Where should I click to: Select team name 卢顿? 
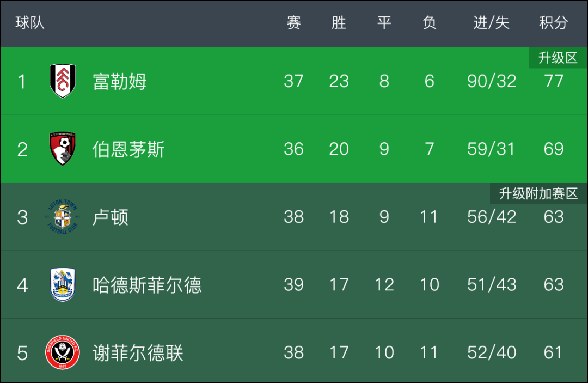[x=111, y=217]
